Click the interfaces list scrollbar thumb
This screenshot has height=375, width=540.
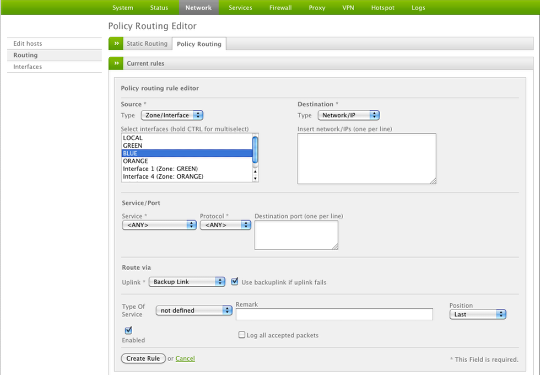pyautogui.click(x=255, y=149)
